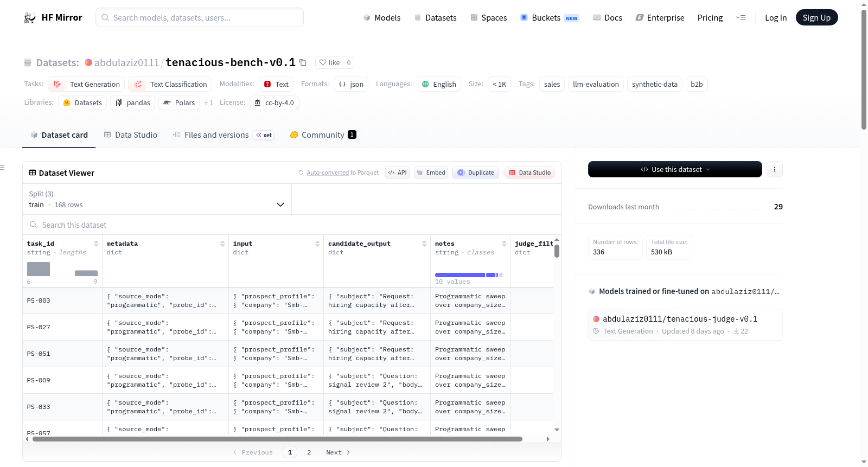Viewport: 868px width, 467px height.
Task: Open Buckets in the top navigation
Action: point(550,18)
